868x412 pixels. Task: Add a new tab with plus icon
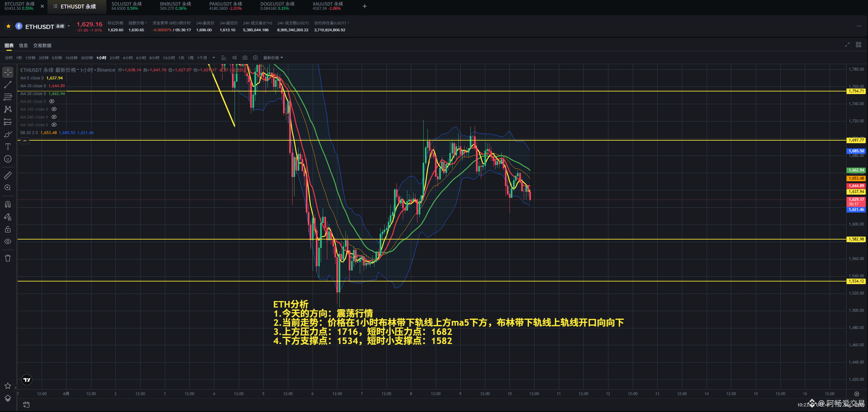pos(365,6)
